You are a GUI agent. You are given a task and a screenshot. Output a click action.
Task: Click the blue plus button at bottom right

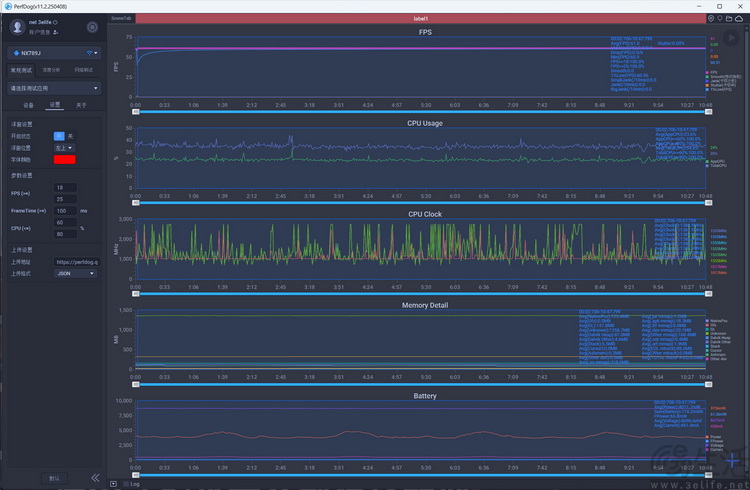click(x=732, y=461)
